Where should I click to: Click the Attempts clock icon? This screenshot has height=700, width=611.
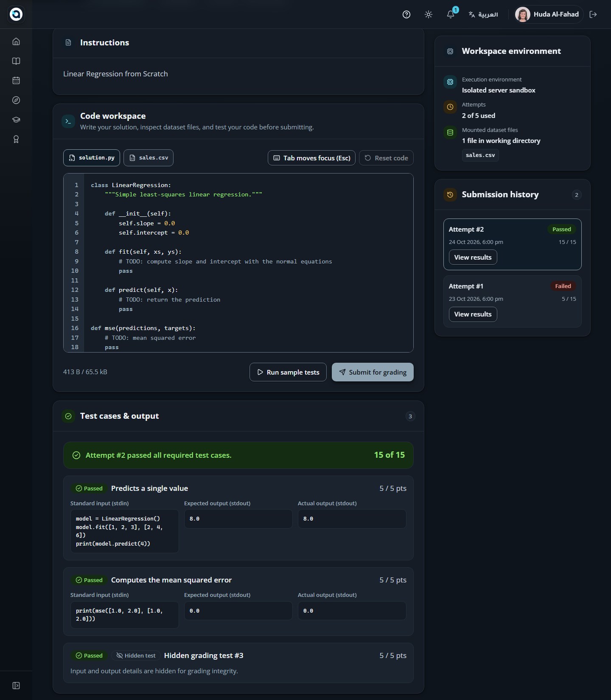tap(450, 107)
